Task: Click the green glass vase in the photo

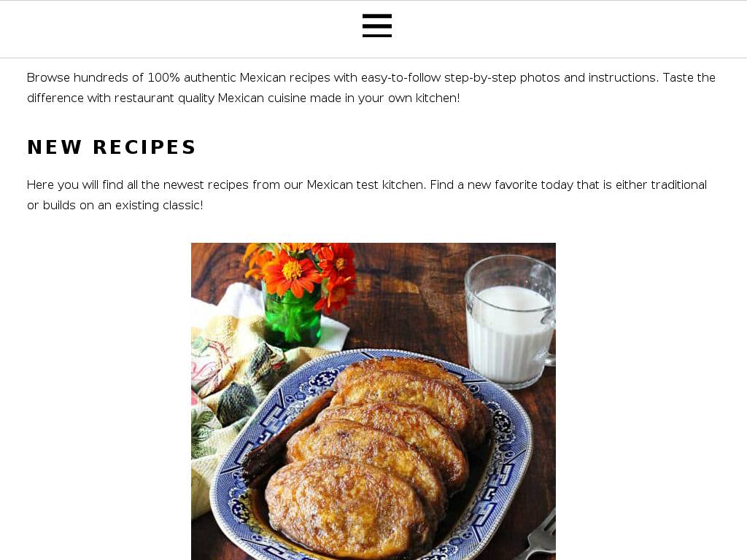Action: 292,315
